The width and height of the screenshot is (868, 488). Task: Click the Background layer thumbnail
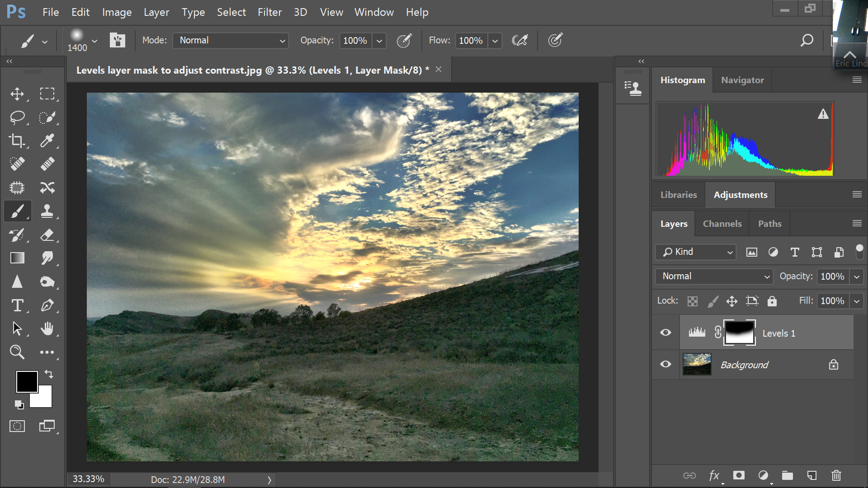click(x=697, y=364)
